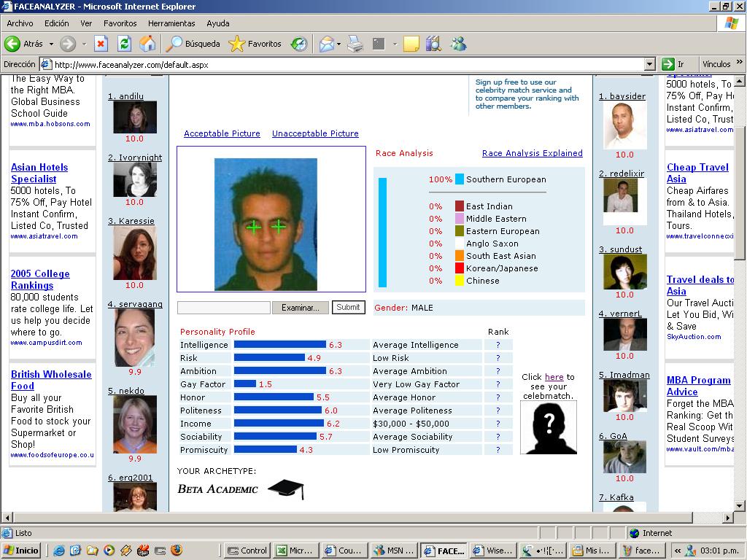Launch Internet Explorer from the quick launch
Image resolution: width=747 pixels, height=560 pixels.
point(59,551)
